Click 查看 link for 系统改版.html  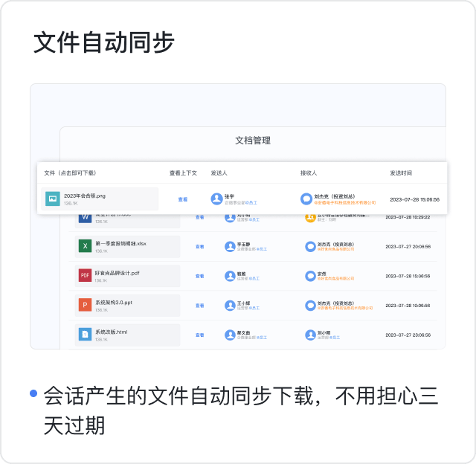[199, 335]
